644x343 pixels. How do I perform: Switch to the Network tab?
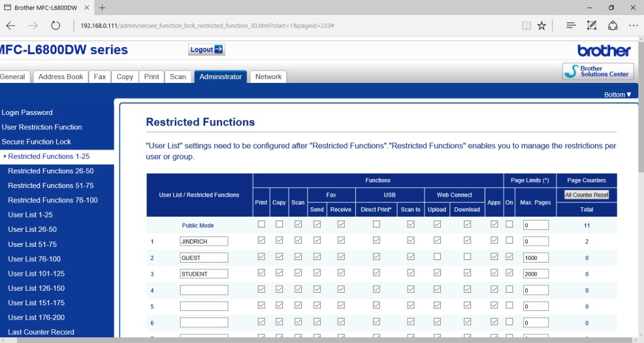(268, 77)
